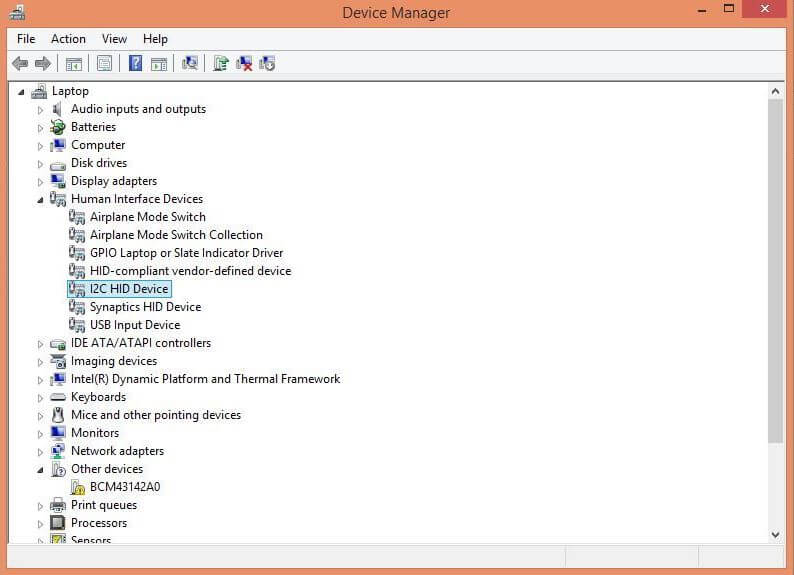Select the Imaging devices label

click(x=114, y=361)
